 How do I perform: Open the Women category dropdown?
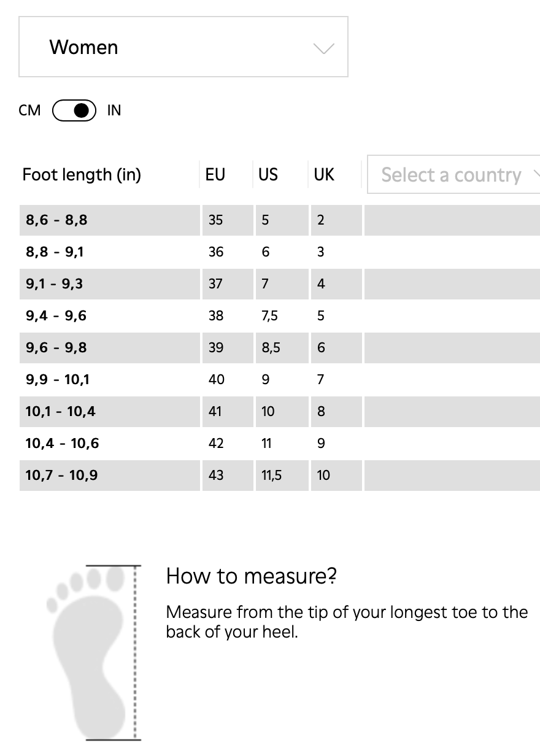pos(183,47)
